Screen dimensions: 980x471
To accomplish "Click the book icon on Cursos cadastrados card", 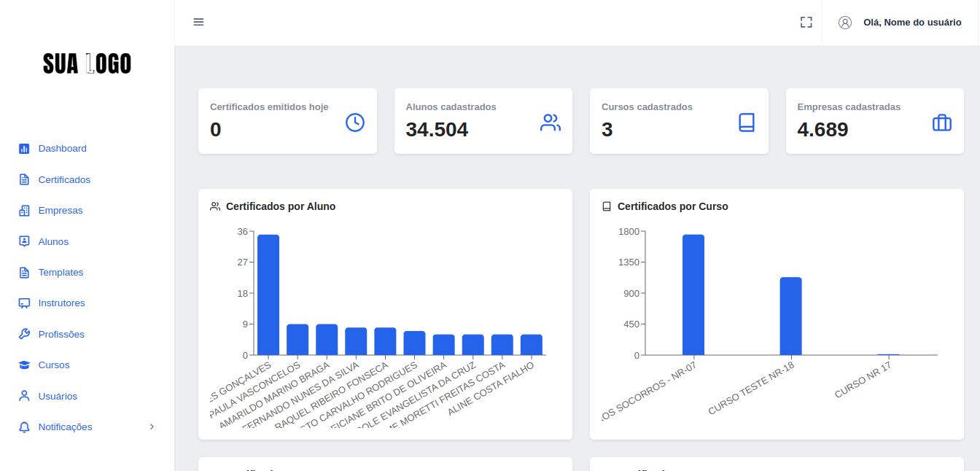I will tap(747, 122).
